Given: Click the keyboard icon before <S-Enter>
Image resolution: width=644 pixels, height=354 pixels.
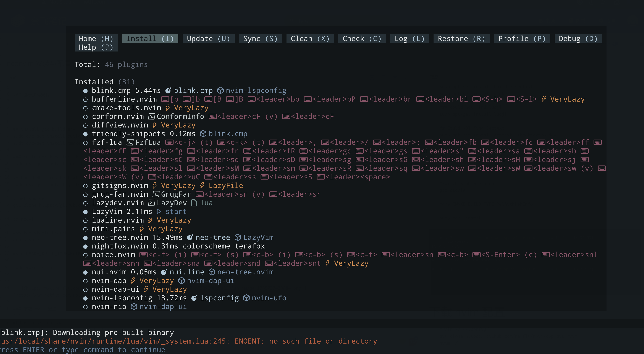Looking at the screenshot, I should 477,255.
